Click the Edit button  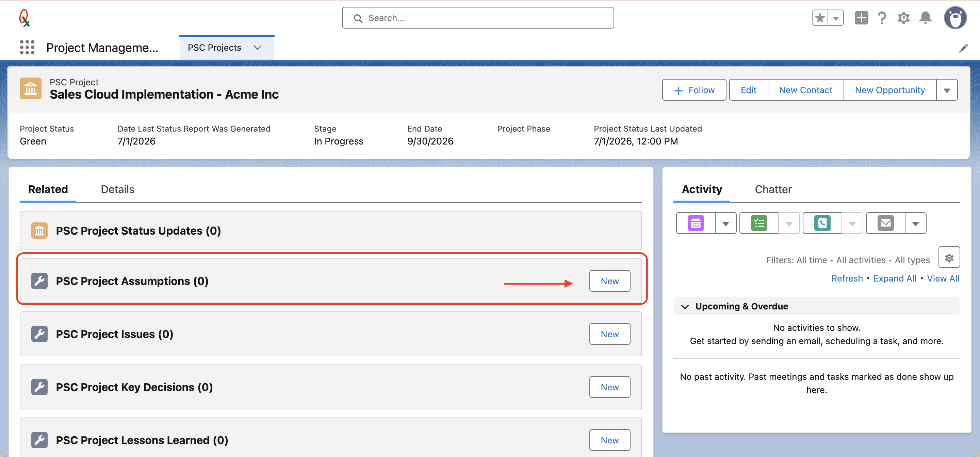(x=748, y=90)
